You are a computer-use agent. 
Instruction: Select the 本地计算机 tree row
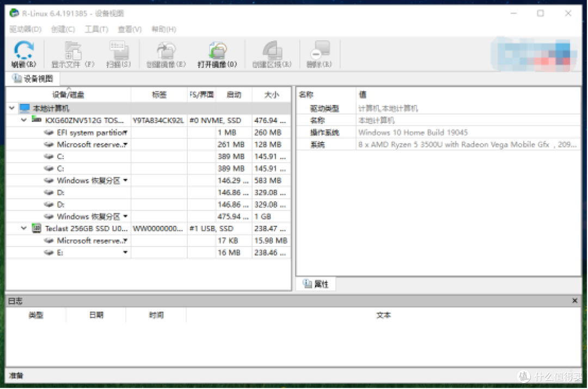click(149, 108)
